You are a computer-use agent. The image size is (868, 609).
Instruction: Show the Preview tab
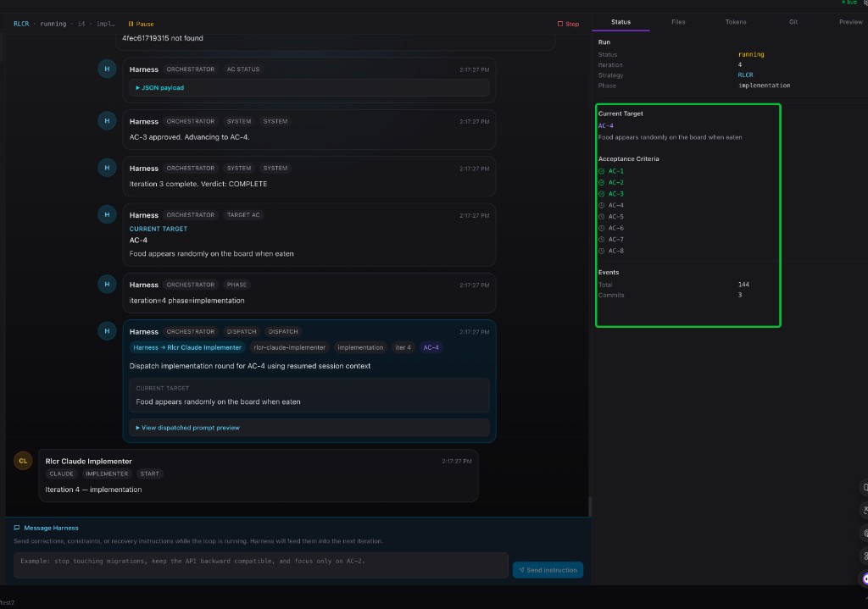coord(850,22)
